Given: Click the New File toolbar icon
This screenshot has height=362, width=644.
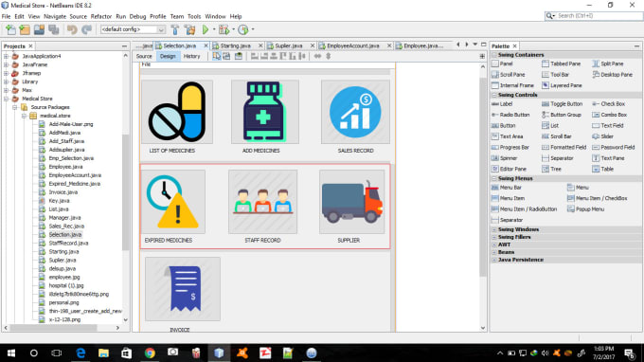Looking at the screenshot, I should tap(10, 29).
